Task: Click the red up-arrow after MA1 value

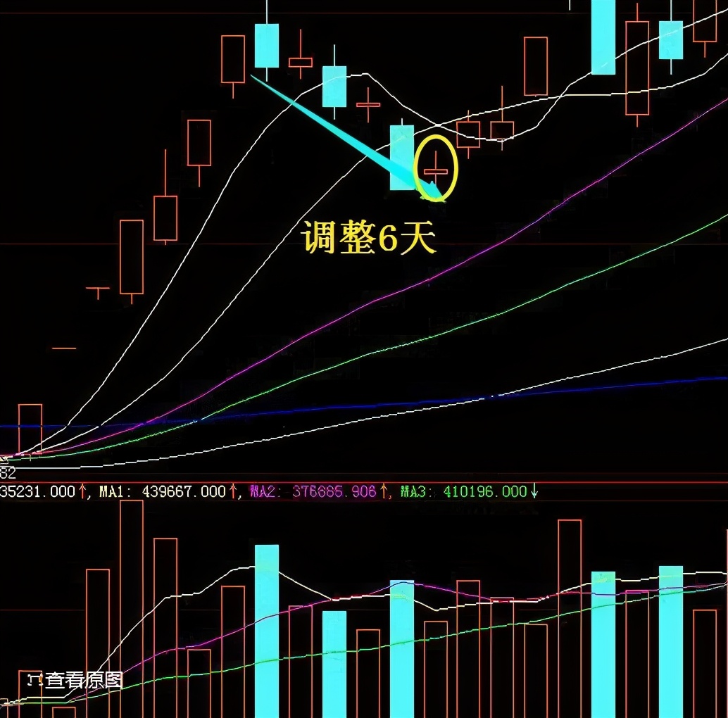Action: (x=232, y=489)
